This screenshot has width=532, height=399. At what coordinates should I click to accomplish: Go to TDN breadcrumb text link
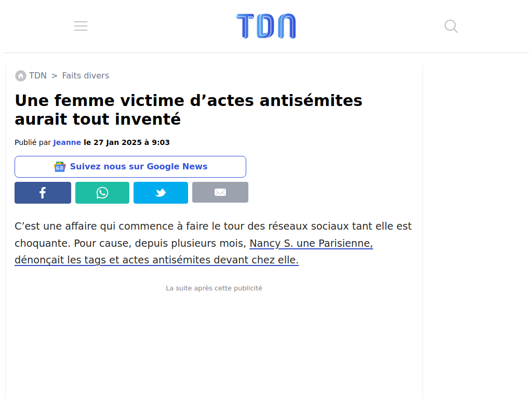[x=38, y=76]
